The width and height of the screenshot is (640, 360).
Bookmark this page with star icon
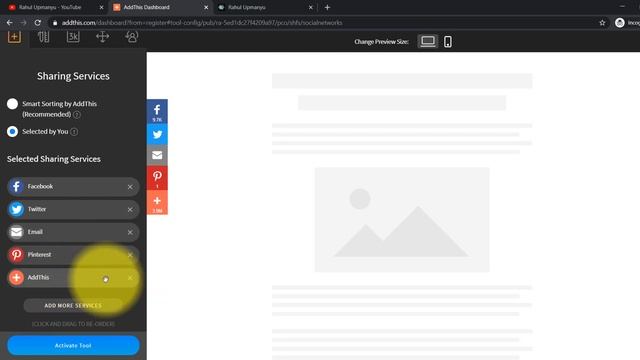tap(602, 23)
